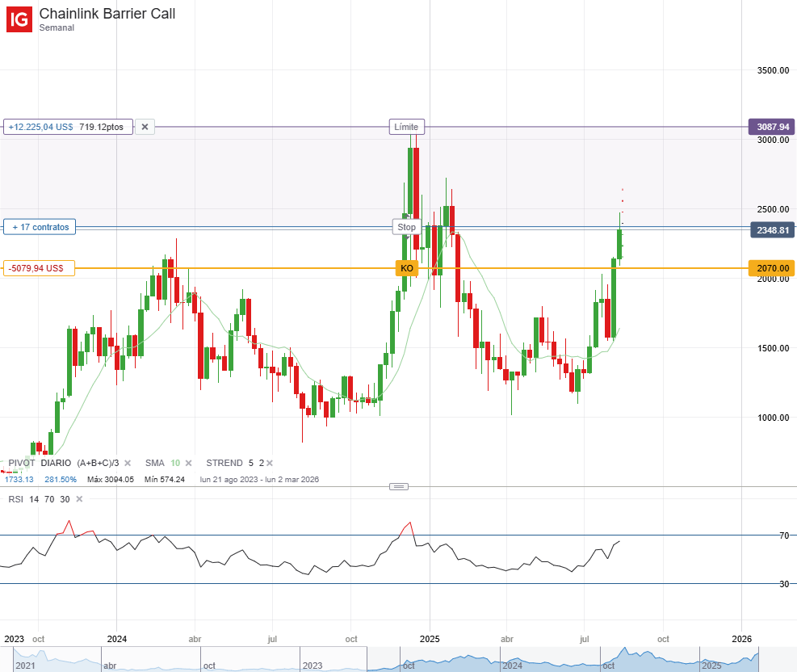Viewport: 797px width, 672px height.
Task: Open RSI settings via the RSI label
Action: (16, 499)
